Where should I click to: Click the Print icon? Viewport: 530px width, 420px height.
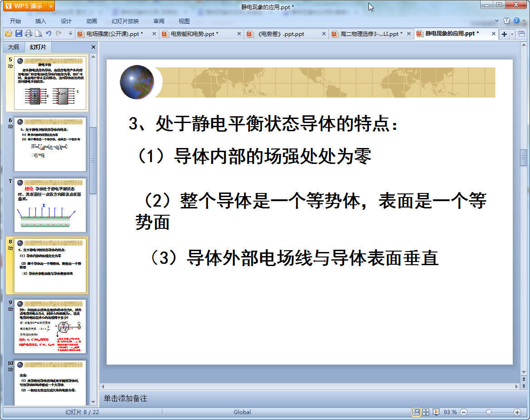click(x=29, y=34)
